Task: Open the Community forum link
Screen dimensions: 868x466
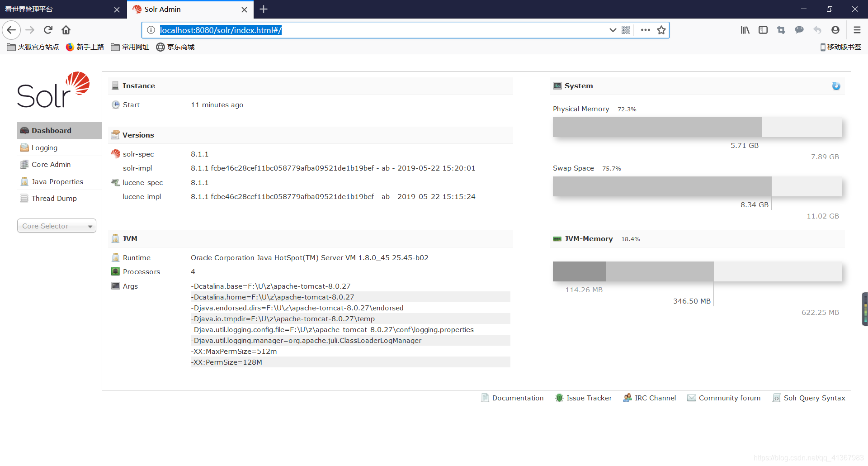Action: [724, 398]
